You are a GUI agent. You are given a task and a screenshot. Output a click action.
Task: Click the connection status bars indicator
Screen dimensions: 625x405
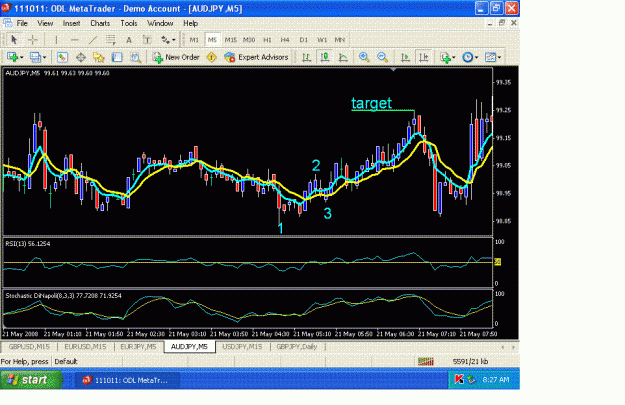point(426,362)
